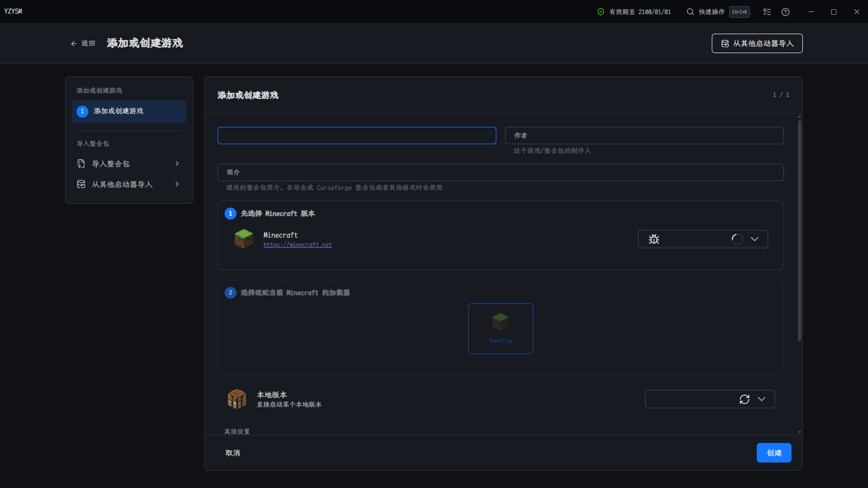This screenshot has width=868, height=488.
Task: Minimize the YZYSM window
Action: [811, 12]
